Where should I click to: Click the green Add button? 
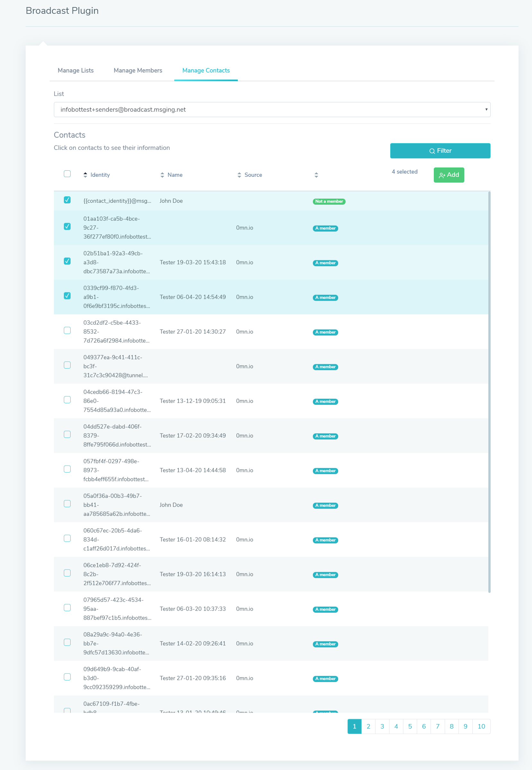(x=449, y=175)
